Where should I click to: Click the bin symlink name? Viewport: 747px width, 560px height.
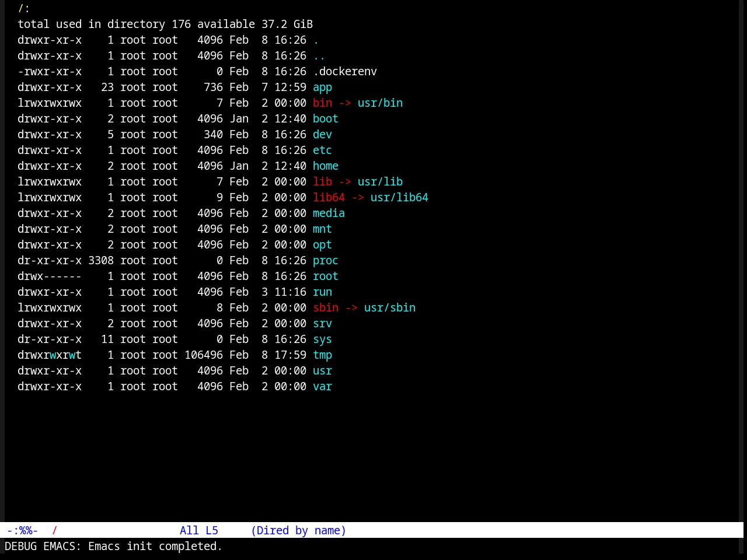pyautogui.click(x=322, y=103)
